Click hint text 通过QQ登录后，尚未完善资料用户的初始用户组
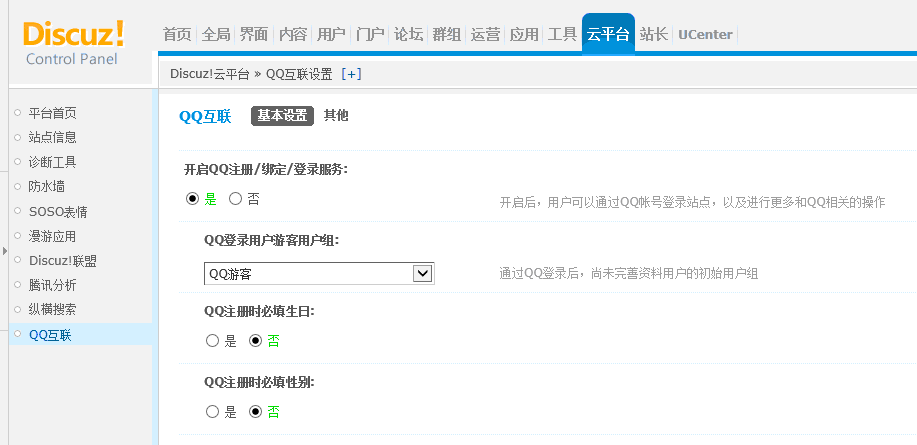The image size is (917, 445). click(x=629, y=273)
